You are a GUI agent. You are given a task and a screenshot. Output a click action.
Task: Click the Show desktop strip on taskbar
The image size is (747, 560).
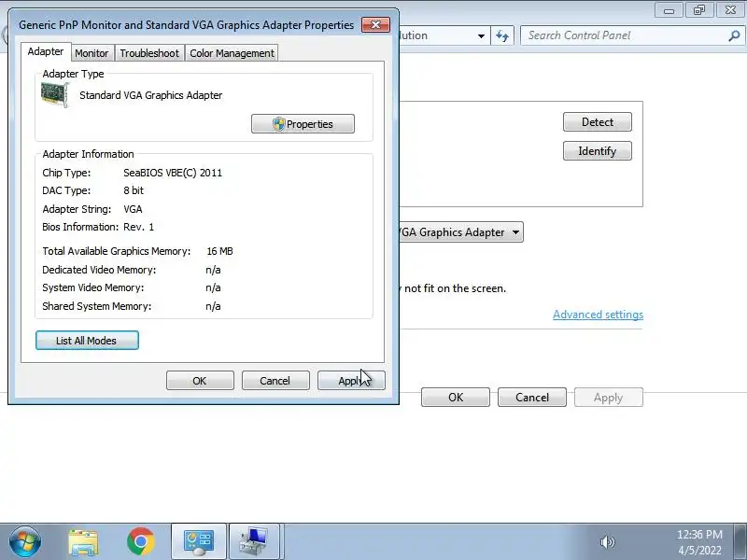[740, 542]
